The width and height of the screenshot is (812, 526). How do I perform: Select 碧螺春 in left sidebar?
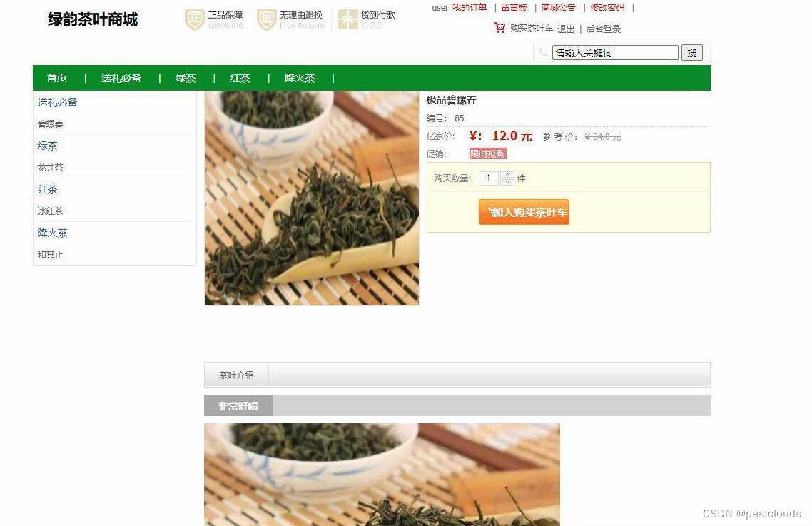pos(50,124)
